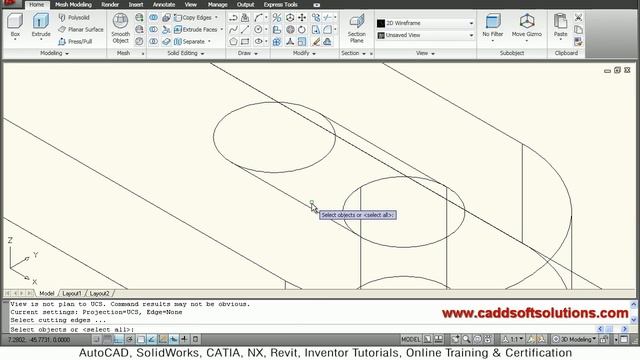The width and height of the screenshot is (640, 360).
Task: Expand the Draw panel
Action: [248, 53]
